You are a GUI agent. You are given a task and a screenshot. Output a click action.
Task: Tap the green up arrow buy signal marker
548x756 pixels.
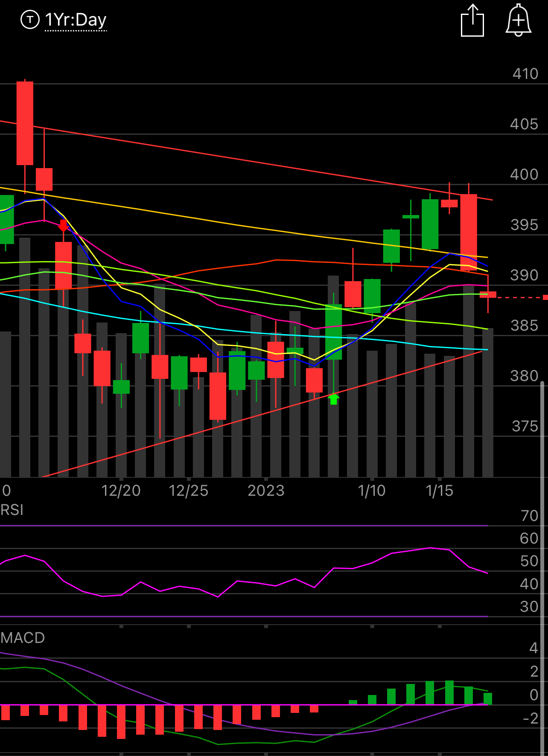click(x=334, y=399)
